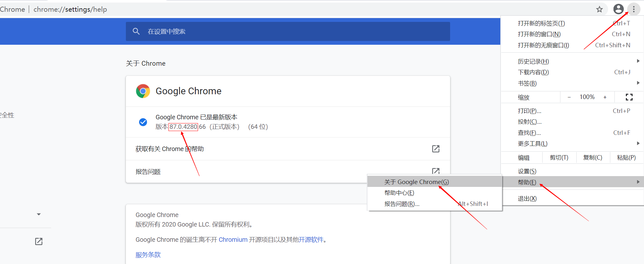This screenshot has height=264, width=644.
Task: Click Google Chrome 已是最新版本 text
Action: pyautogui.click(x=196, y=117)
